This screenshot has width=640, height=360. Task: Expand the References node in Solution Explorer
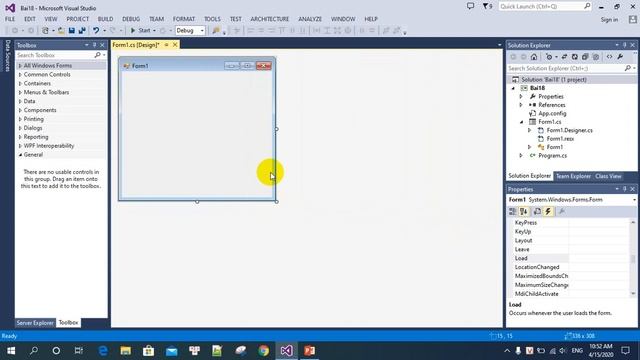[521, 105]
